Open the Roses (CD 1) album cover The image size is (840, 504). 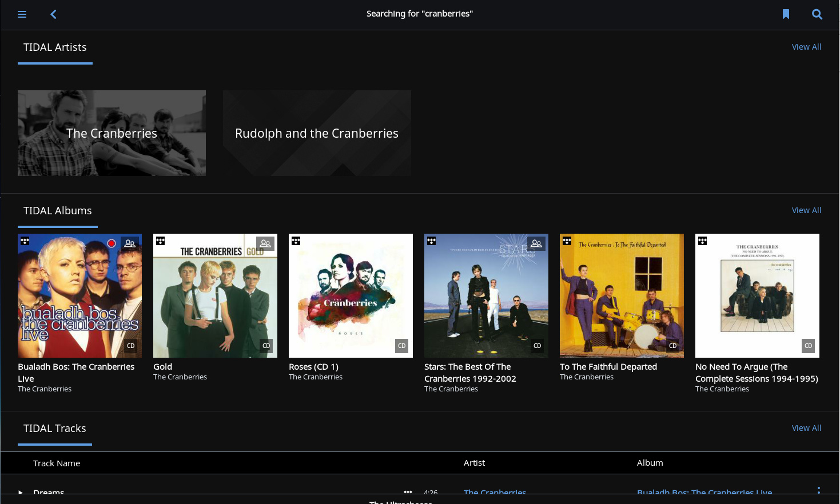point(351,295)
